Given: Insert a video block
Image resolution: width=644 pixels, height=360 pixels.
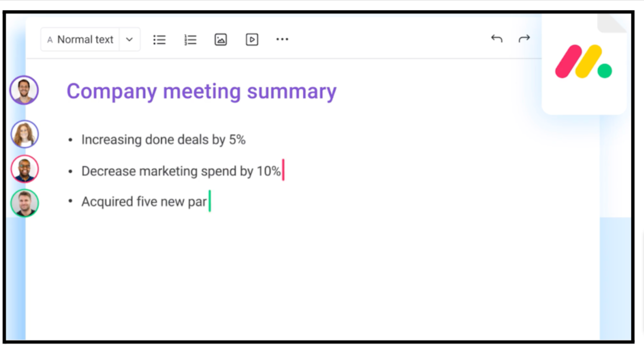Looking at the screenshot, I should [x=252, y=40].
